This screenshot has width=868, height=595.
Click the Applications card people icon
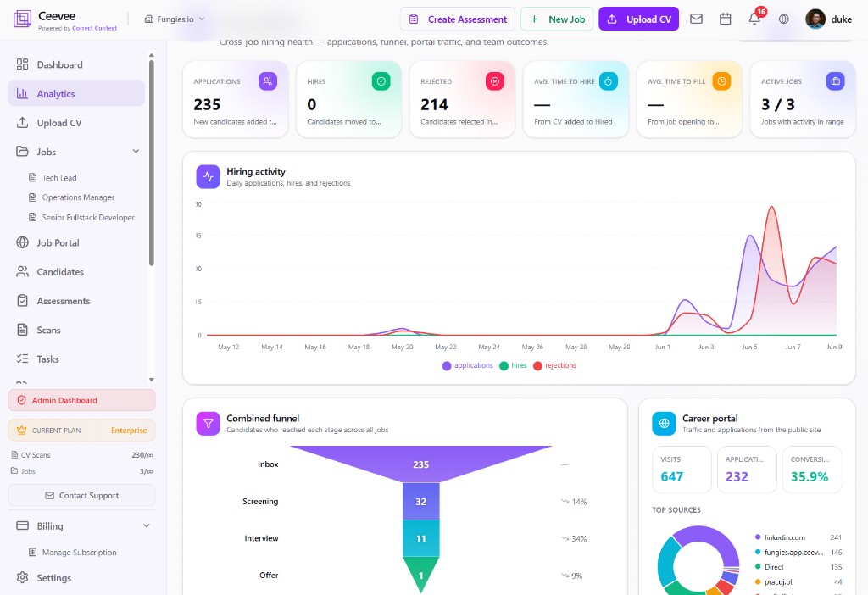[268, 81]
